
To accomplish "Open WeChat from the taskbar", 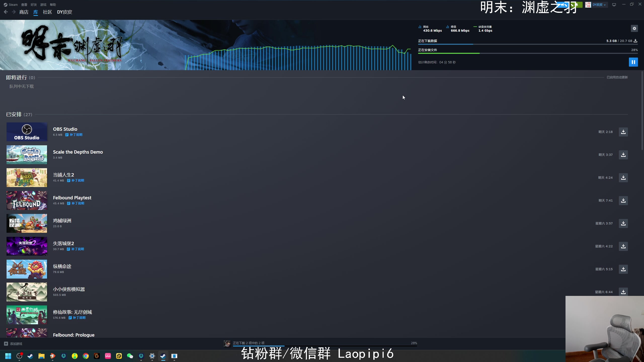I will click(x=130, y=356).
